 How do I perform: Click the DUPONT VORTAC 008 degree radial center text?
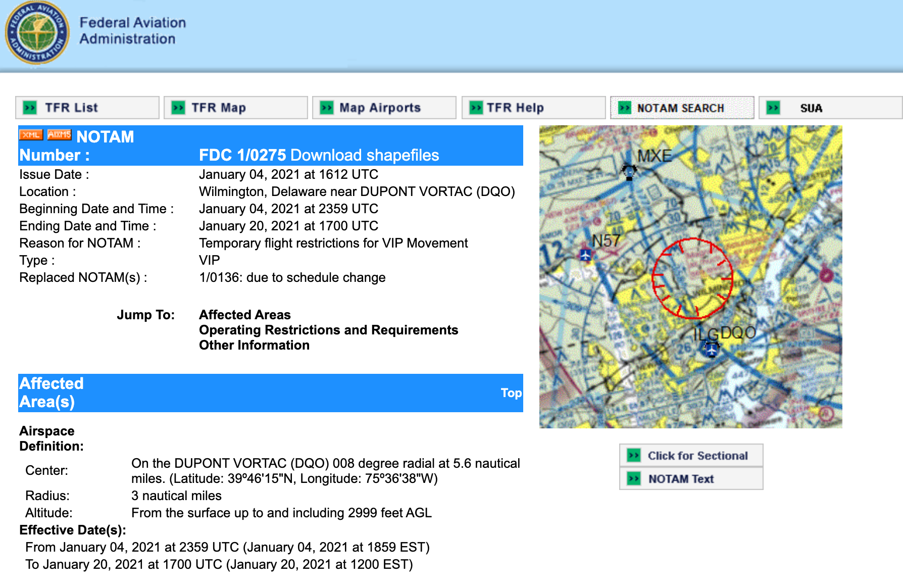click(325, 471)
